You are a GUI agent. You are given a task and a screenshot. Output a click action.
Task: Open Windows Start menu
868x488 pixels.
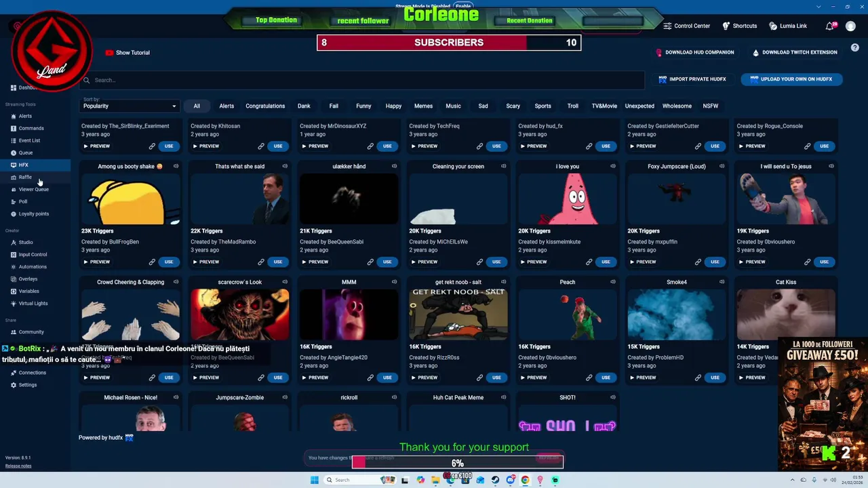click(x=314, y=480)
